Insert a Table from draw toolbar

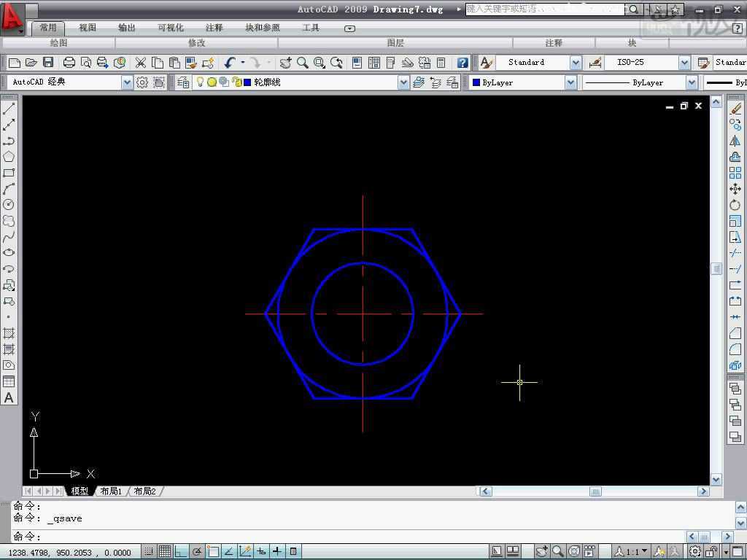(9, 381)
